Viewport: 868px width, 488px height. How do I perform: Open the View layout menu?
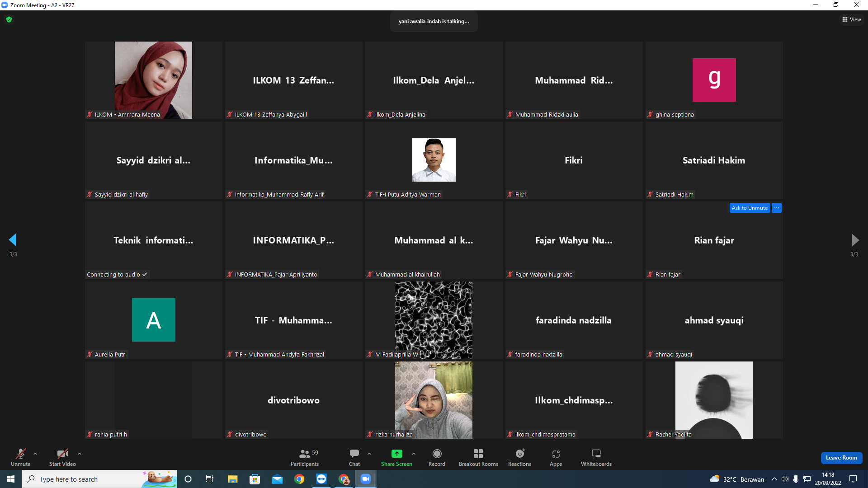click(x=852, y=19)
